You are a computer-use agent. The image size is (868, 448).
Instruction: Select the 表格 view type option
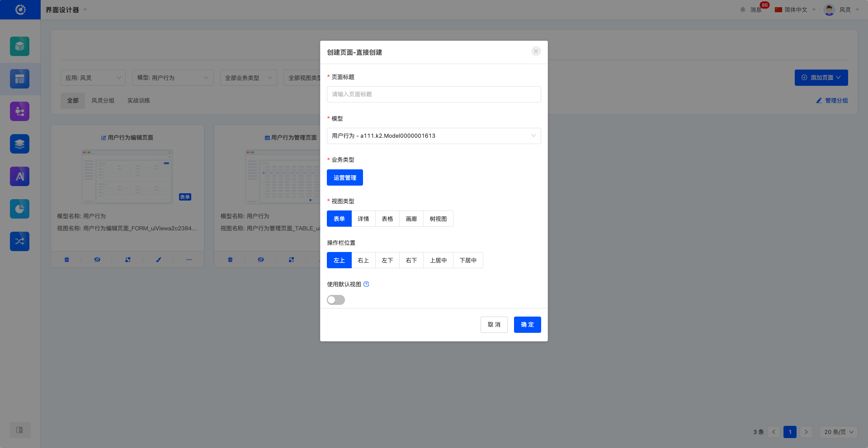pos(387,219)
